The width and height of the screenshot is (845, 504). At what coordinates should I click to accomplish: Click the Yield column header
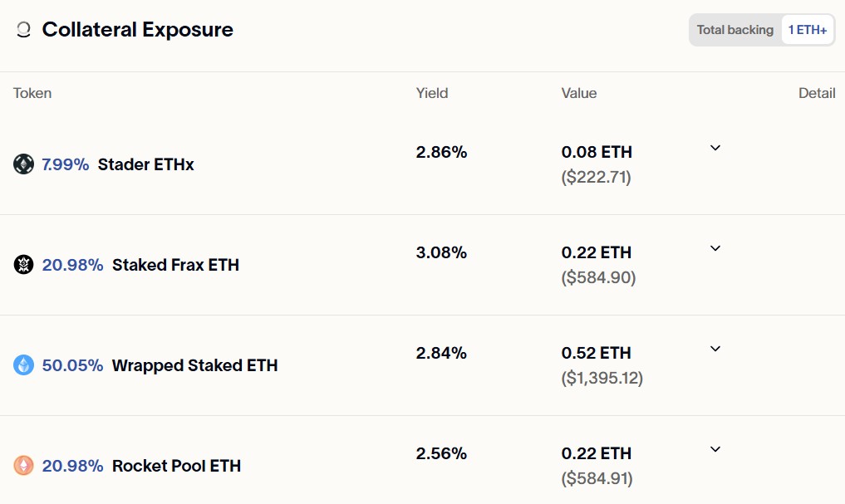[x=432, y=93]
